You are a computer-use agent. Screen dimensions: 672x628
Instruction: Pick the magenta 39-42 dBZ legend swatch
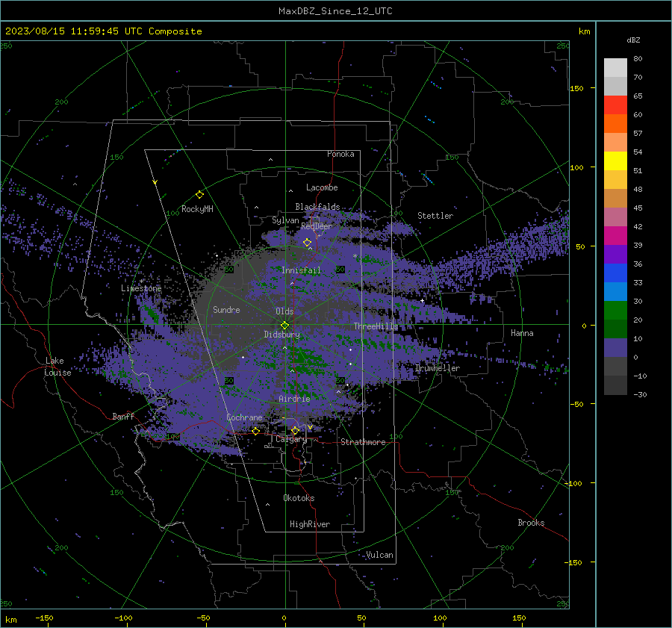(615, 236)
